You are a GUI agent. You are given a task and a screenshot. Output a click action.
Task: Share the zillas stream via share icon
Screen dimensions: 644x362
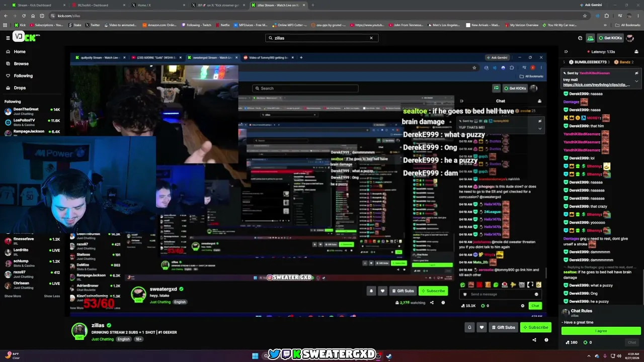[x=534, y=340]
